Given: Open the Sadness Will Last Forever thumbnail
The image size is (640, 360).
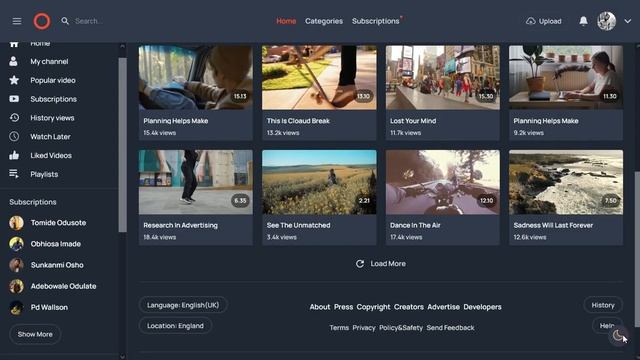Looking at the screenshot, I should tap(566, 182).
